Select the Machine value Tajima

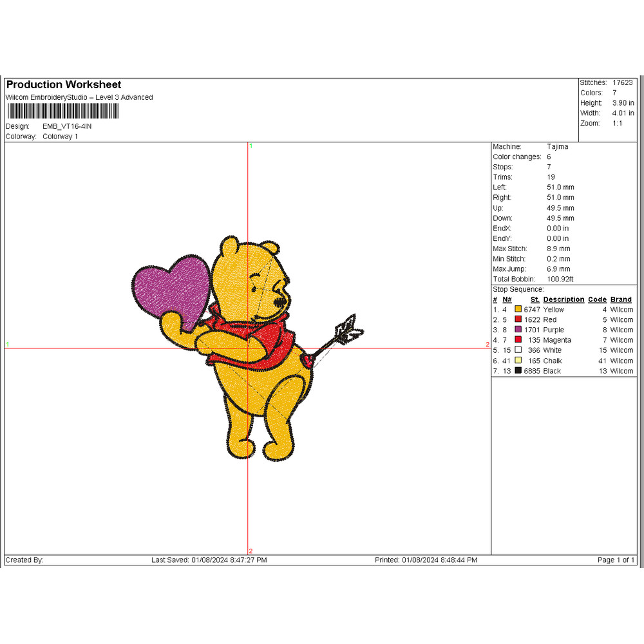pyautogui.click(x=558, y=147)
